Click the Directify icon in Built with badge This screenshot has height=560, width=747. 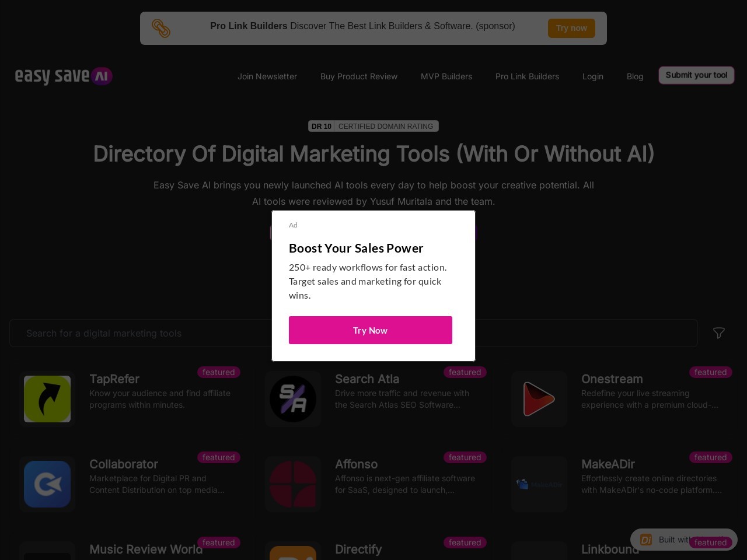point(646,540)
